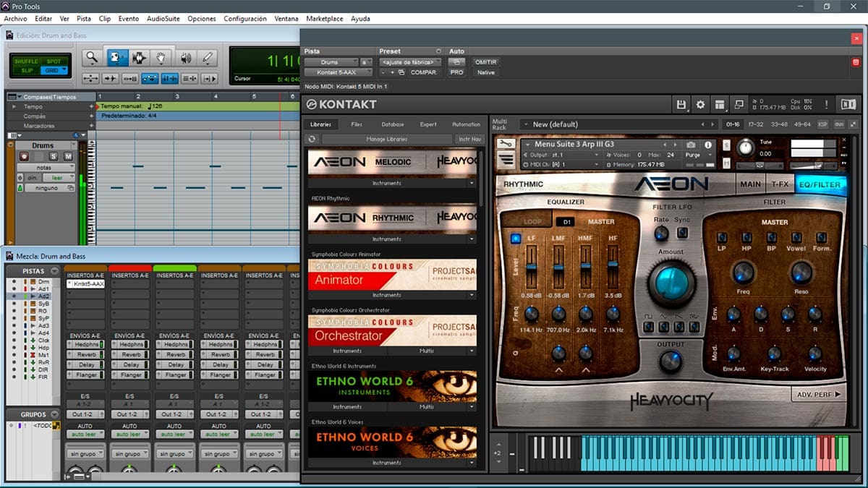Open the Marketplace menu

(x=325, y=19)
